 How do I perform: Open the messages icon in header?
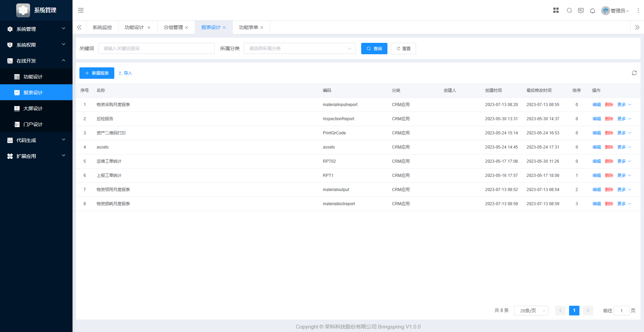tap(581, 10)
